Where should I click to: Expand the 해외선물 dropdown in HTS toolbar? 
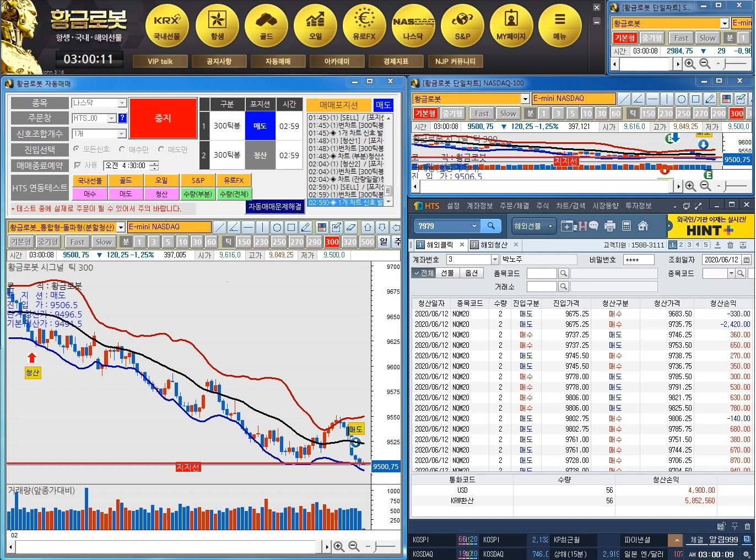(550, 226)
